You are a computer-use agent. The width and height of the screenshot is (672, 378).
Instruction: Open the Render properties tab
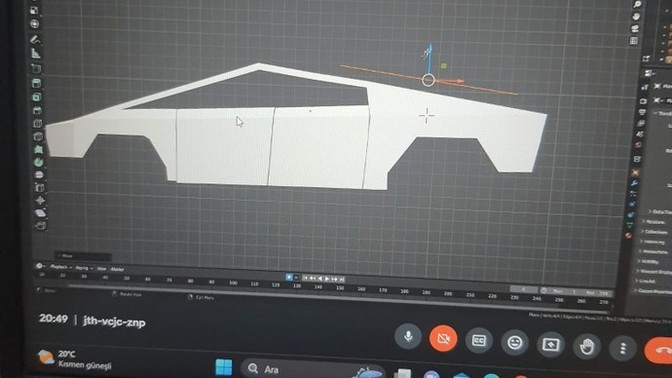click(644, 101)
